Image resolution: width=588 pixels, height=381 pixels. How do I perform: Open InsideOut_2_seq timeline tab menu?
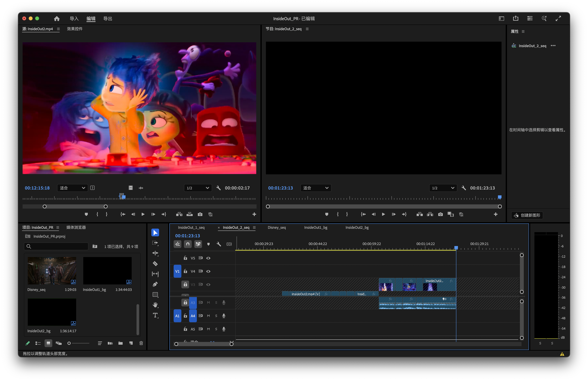click(254, 227)
